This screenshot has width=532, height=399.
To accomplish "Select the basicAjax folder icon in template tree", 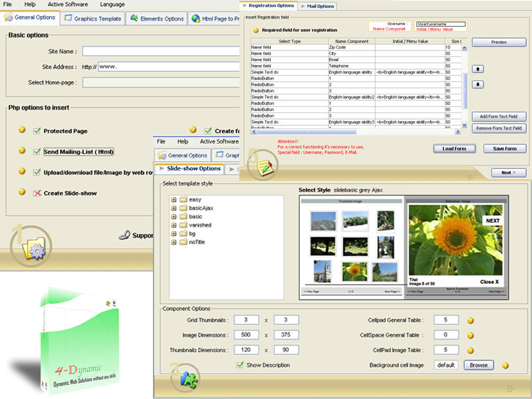I will [x=184, y=207].
